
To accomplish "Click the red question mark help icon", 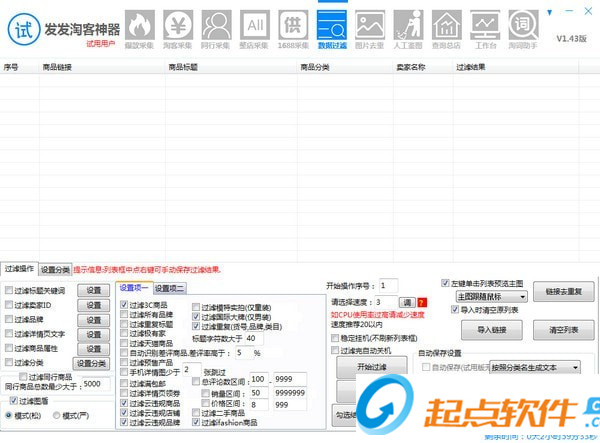I will pos(422,303).
